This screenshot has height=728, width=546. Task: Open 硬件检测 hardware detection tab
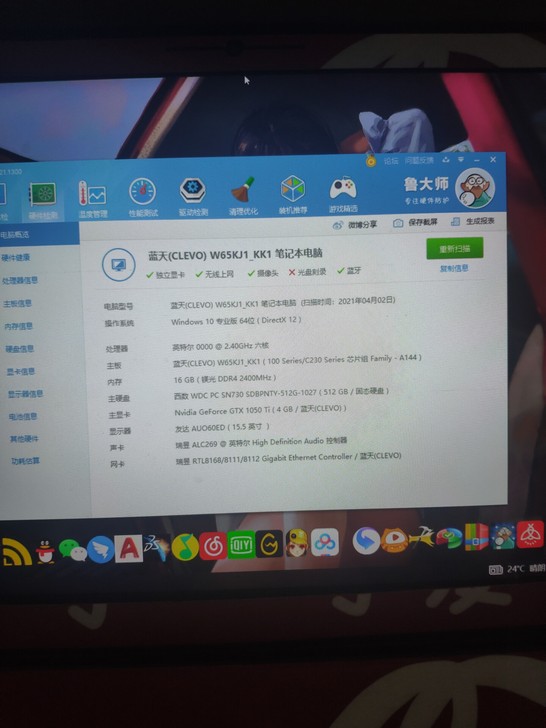pos(43,200)
